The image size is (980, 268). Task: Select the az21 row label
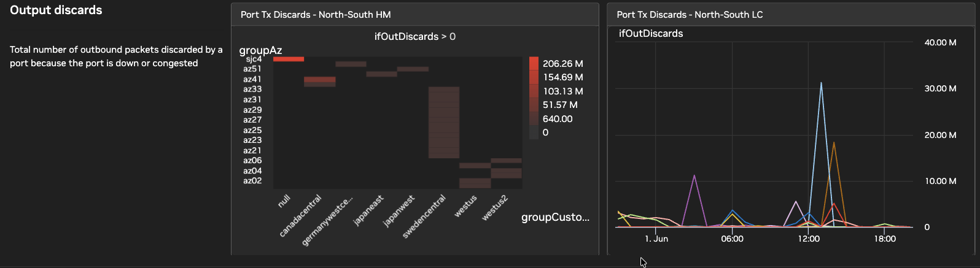click(x=252, y=150)
